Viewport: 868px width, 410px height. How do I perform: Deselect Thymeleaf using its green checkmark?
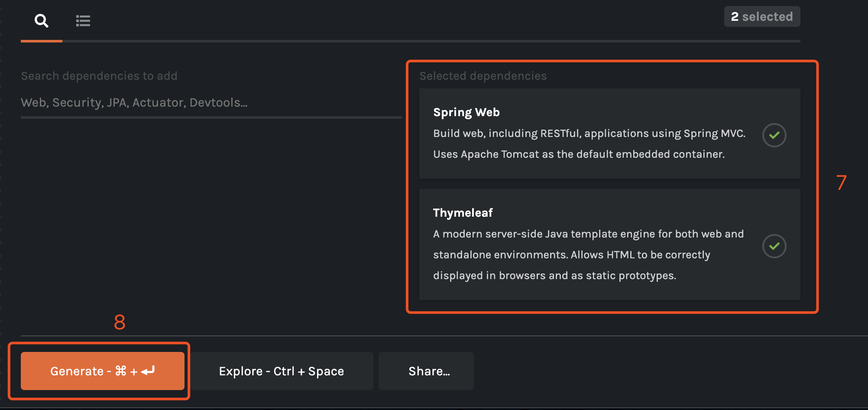pos(774,246)
